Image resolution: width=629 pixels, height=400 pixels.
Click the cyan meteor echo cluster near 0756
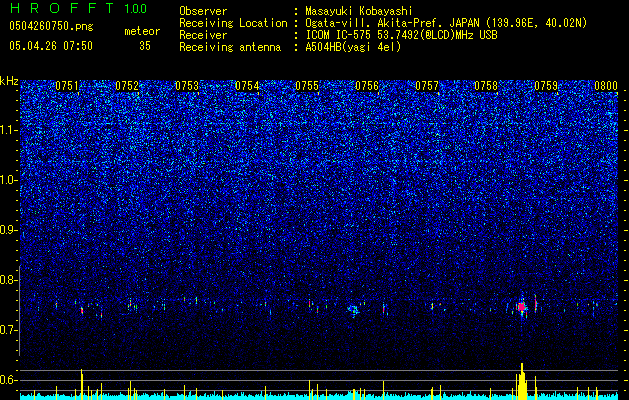coord(353,309)
